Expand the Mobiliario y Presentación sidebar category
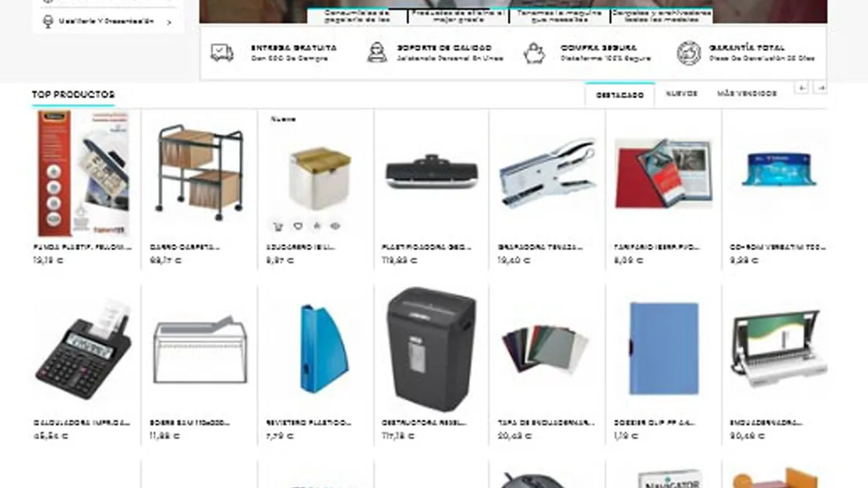This screenshot has width=868, height=488. [x=108, y=22]
